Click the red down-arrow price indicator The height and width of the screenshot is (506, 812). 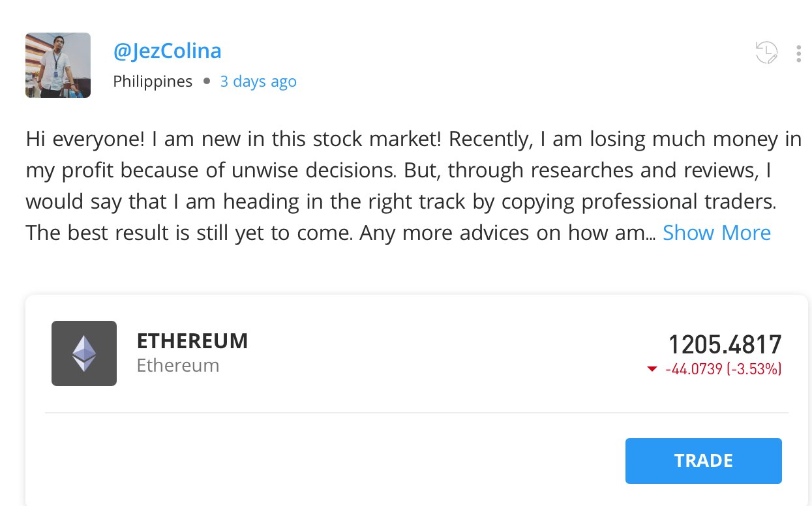(x=652, y=370)
